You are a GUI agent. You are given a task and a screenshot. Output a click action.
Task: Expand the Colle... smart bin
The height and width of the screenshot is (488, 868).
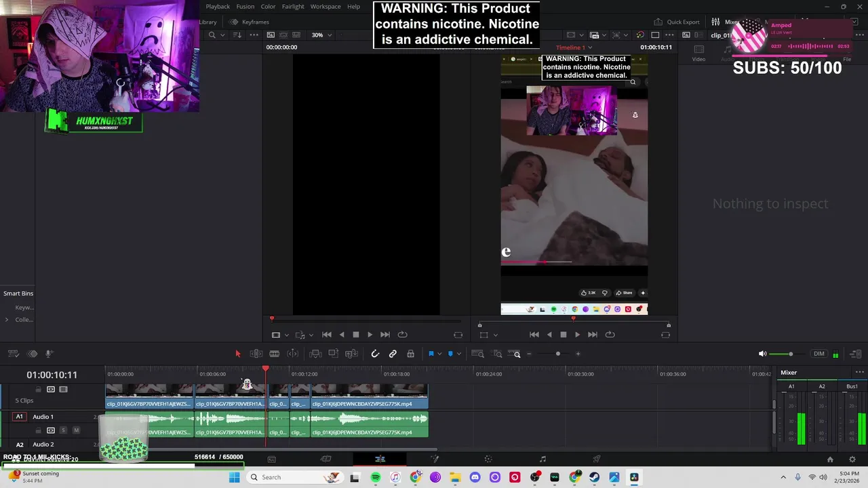point(7,320)
